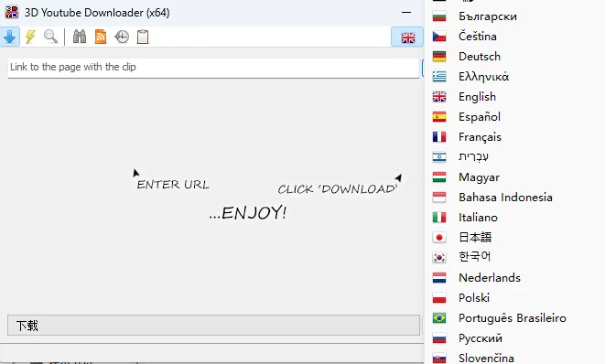Focus the link to the page input field
The image size is (605, 364).
(213, 68)
